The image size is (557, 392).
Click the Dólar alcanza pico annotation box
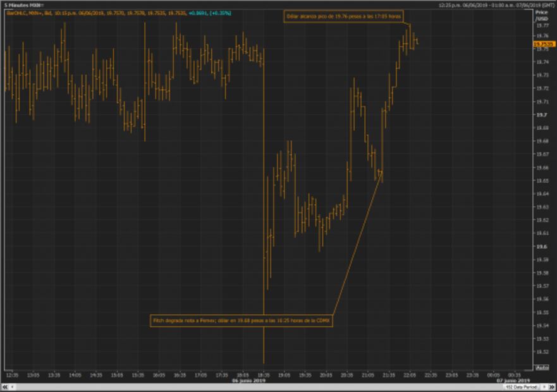(x=345, y=17)
